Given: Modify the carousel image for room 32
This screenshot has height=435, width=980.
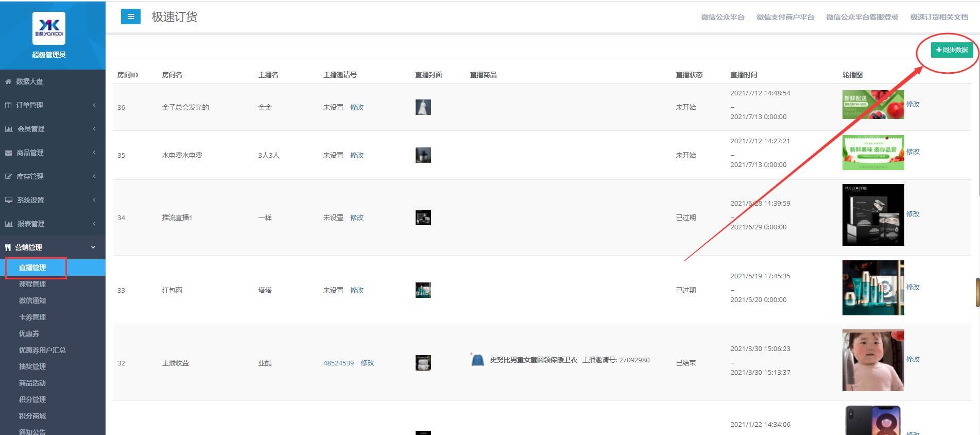Looking at the screenshot, I should [913, 359].
